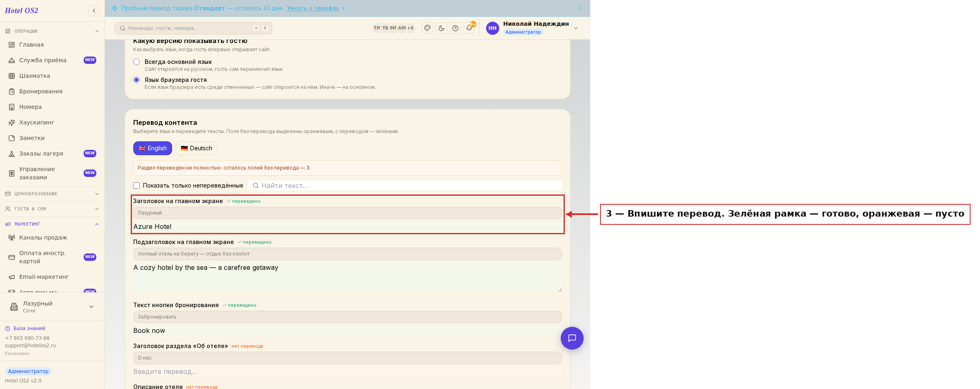980x389 pixels.
Task: Edit the cozy hotel by the sea translation
Action: tap(347, 277)
